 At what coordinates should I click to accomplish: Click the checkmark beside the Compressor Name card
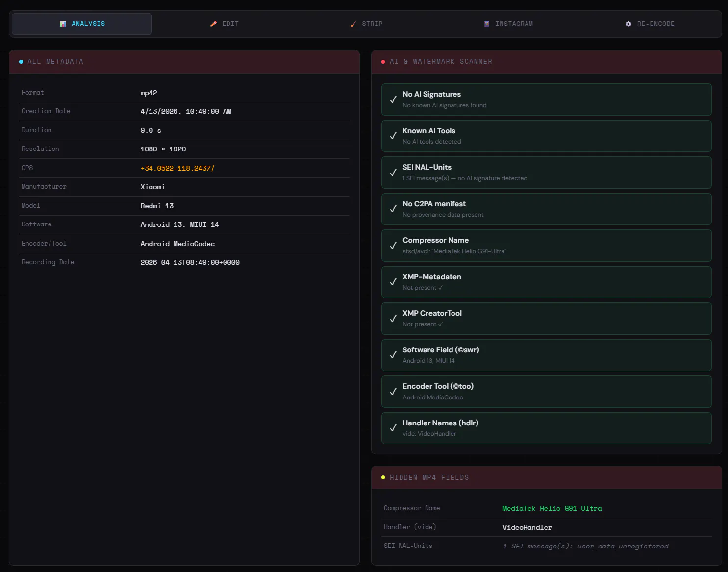pyautogui.click(x=393, y=246)
